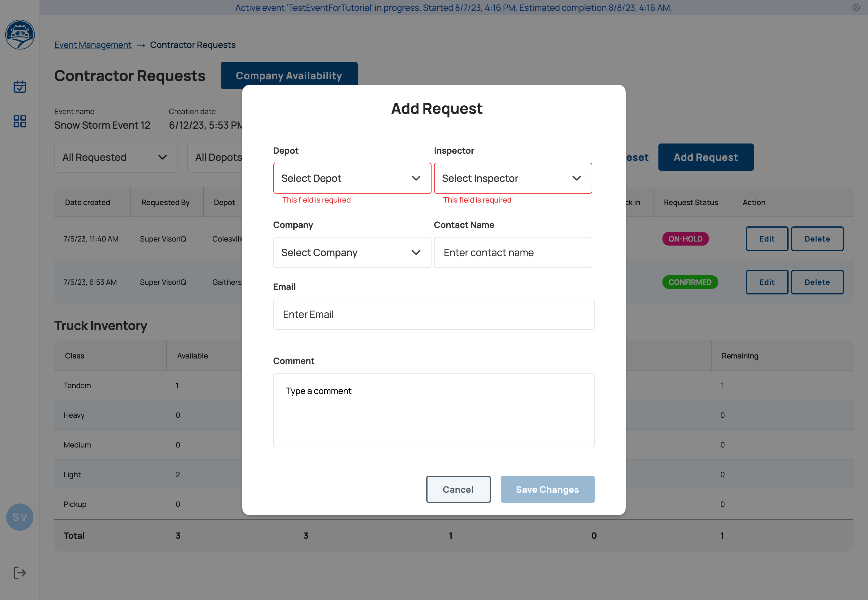Open Company Availability
This screenshot has height=600, width=868.
pos(289,75)
